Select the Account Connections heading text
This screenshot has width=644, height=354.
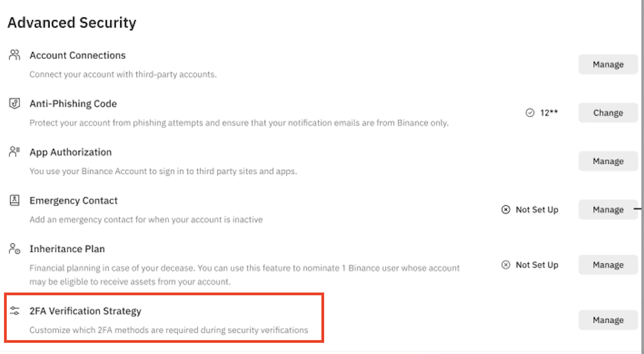[77, 55]
